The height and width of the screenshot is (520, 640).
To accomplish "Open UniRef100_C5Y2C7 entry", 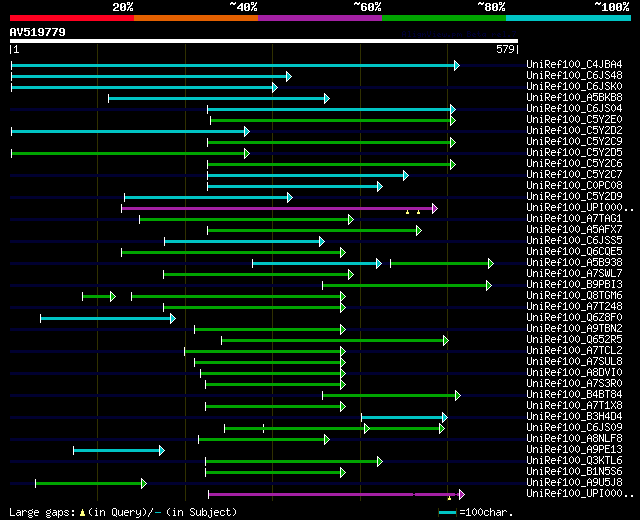I will [x=574, y=175].
